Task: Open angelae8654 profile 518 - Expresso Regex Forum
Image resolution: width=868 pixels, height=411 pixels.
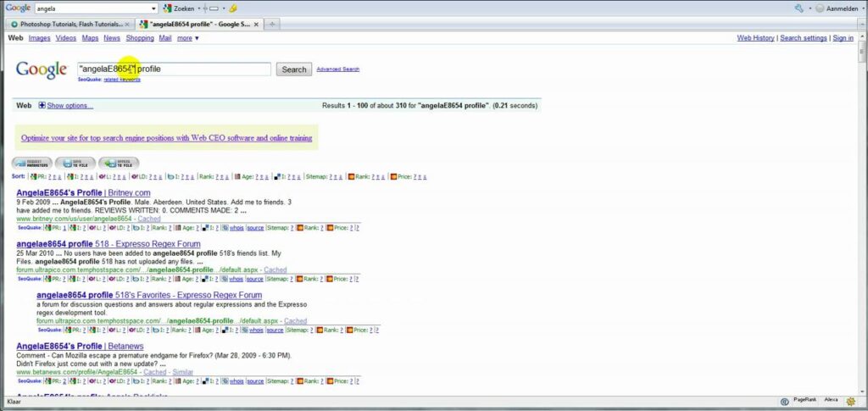Action: tap(108, 244)
